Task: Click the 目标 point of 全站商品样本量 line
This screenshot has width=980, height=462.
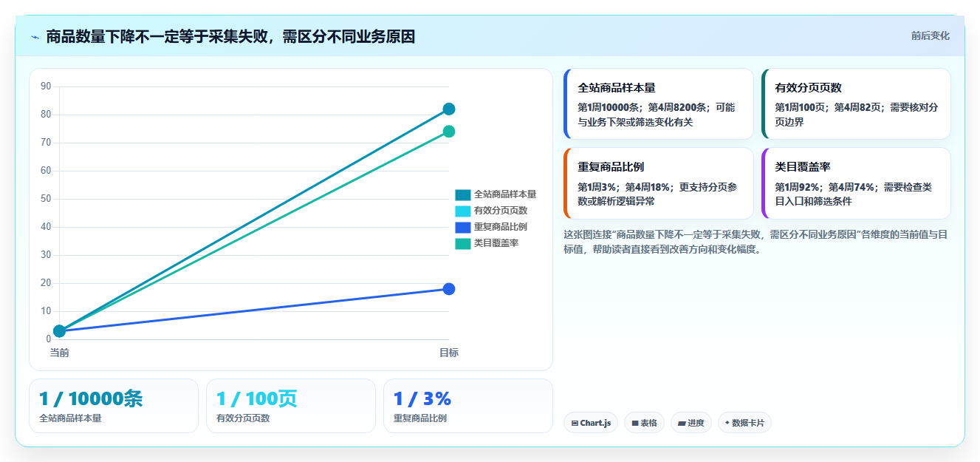Action: tap(449, 109)
